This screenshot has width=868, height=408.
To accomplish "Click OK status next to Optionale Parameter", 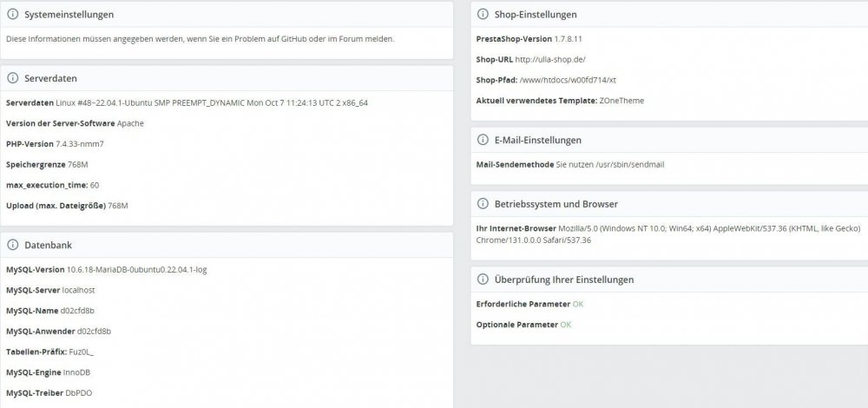I will 566,325.
